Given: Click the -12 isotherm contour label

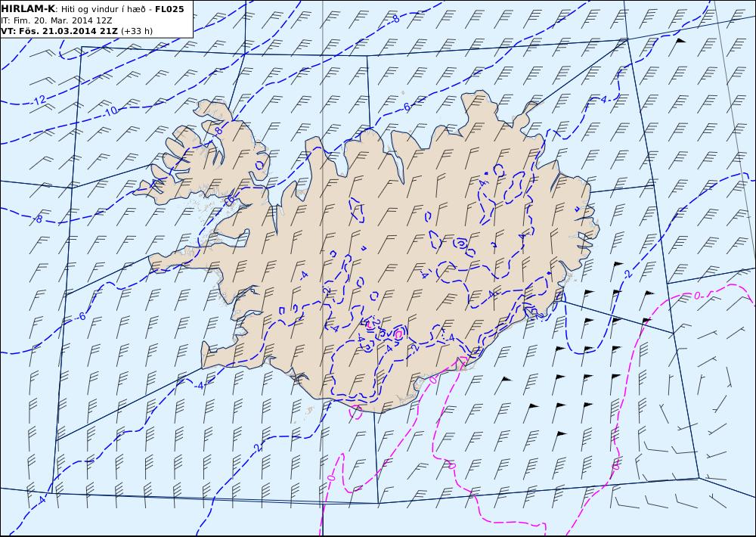Looking at the screenshot, I should [39, 101].
